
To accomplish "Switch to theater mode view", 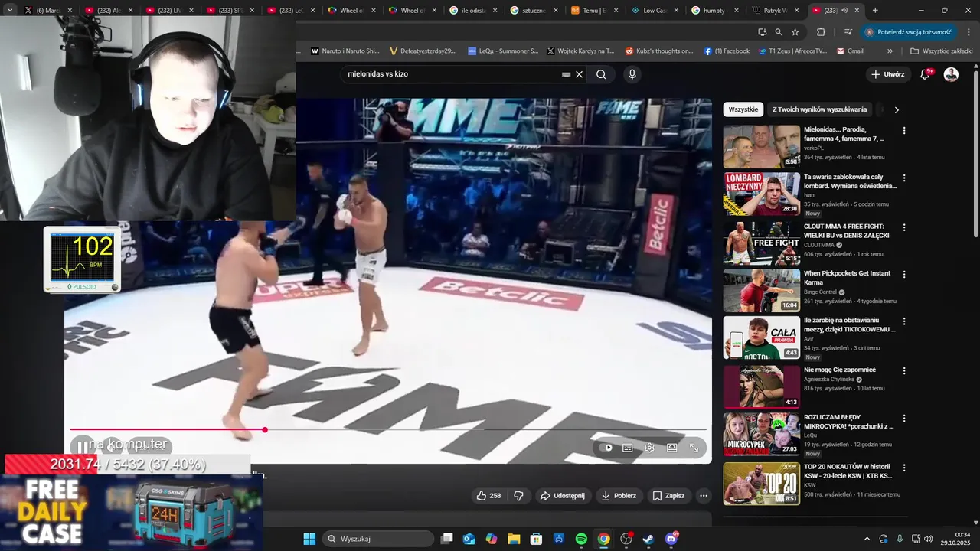I will point(671,448).
